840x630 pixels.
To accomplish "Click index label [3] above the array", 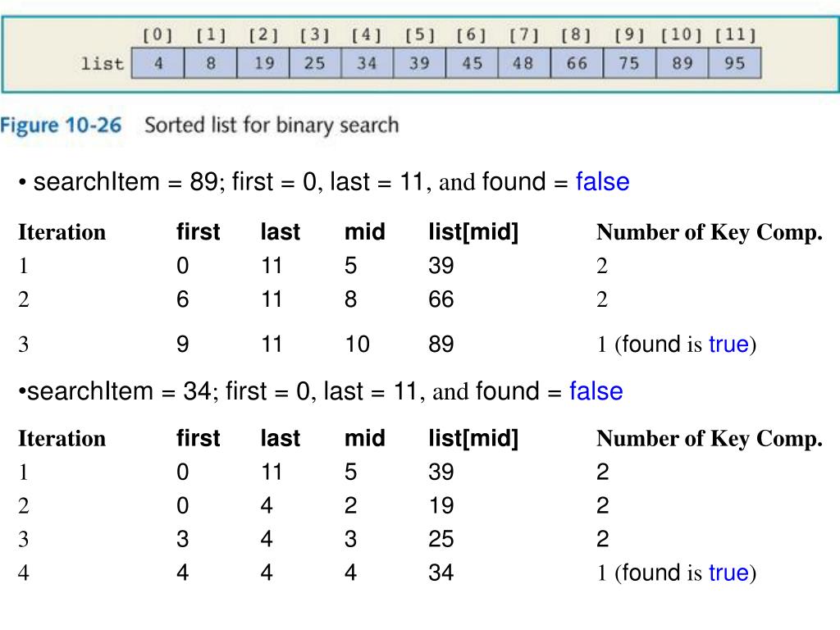I will click(x=314, y=35).
